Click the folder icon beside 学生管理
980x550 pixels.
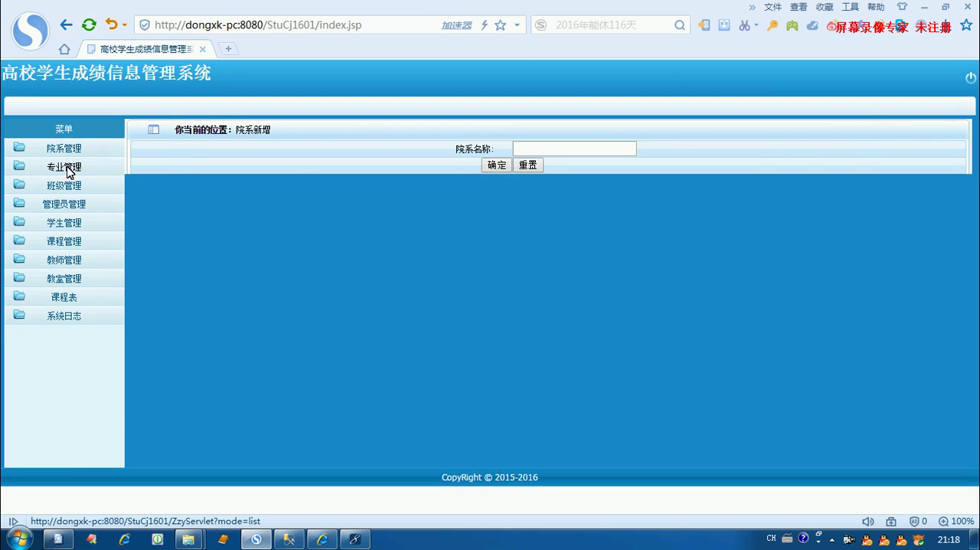coord(19,221)
